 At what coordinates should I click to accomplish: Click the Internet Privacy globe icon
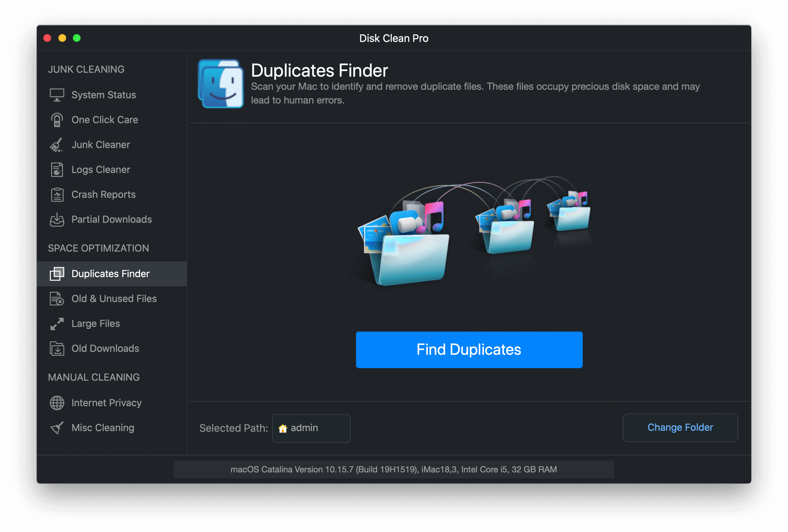coord(57,403)
